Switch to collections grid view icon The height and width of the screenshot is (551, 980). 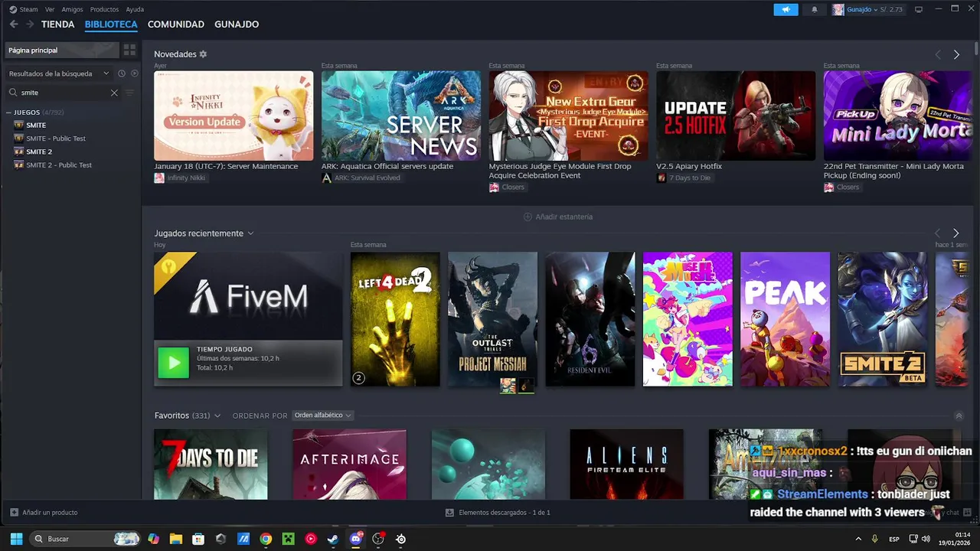point(129,50)
